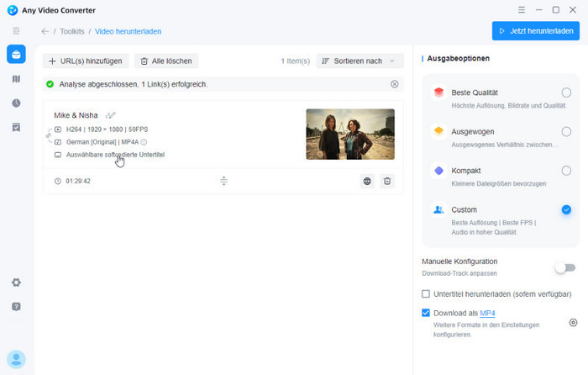
Task: Dismiss the analysis completed message
Action: (x=395, y=84)
